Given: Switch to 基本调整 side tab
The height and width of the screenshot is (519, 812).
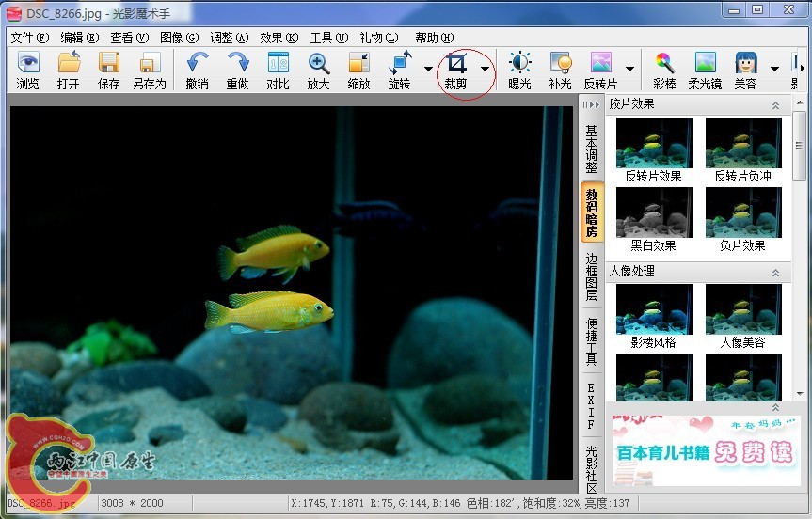Looking at the screenshot, I should 592,148.
